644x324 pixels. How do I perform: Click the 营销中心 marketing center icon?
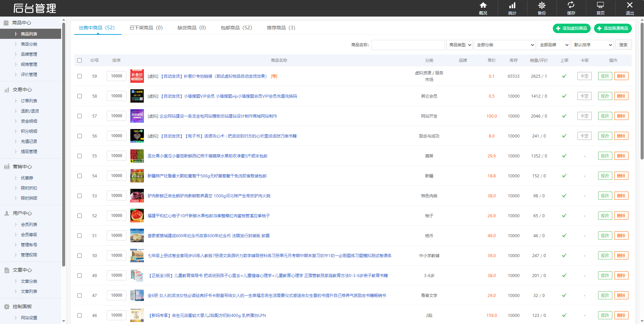[x=6, y=167]
